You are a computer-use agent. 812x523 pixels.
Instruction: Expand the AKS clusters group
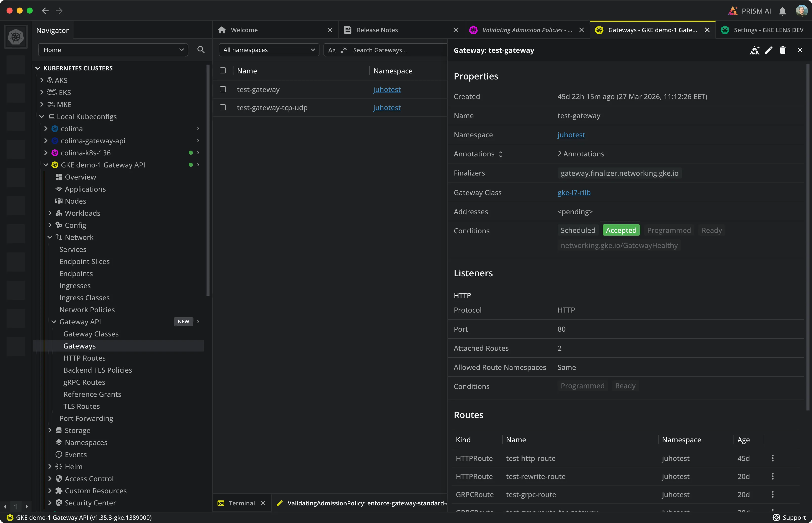click(42, 80)
